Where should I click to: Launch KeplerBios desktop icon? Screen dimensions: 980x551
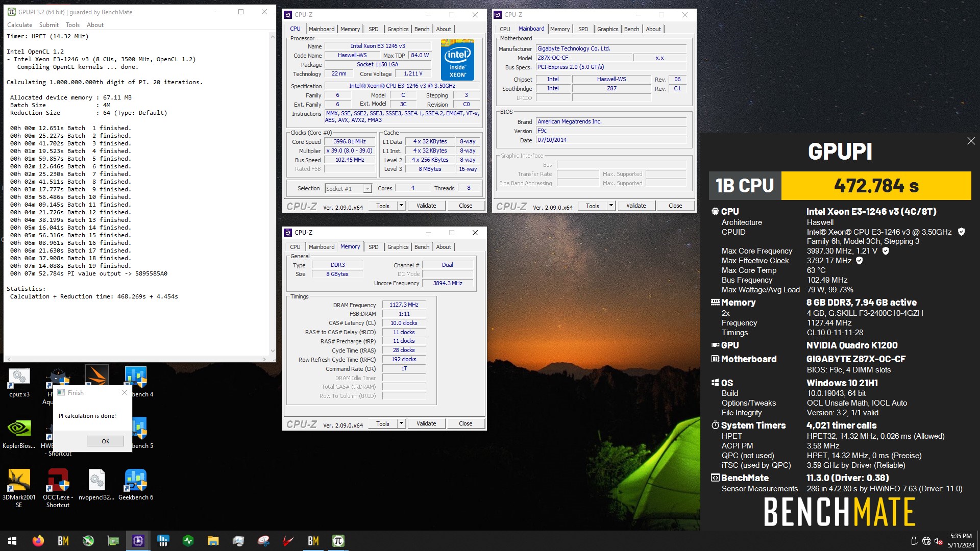(x=19, y=433)
